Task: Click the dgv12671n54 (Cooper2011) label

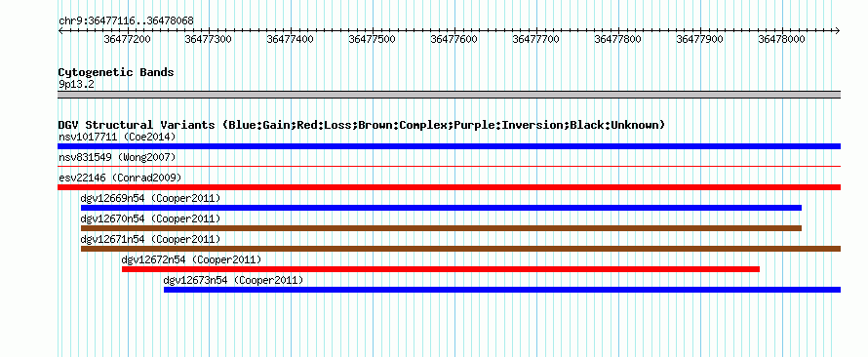Action: 150,239
